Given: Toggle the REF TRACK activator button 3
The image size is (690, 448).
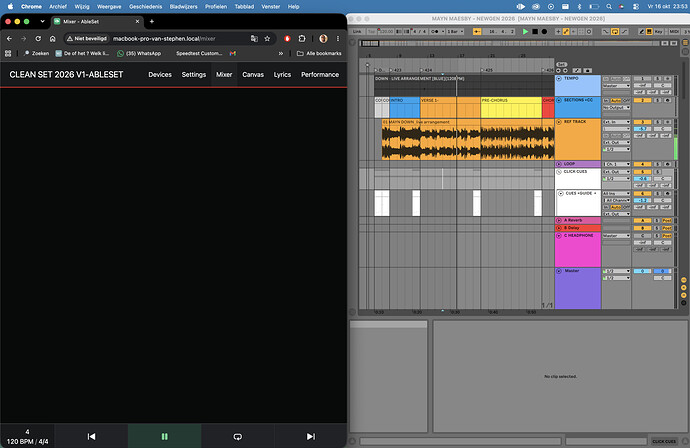Looking at the screenshot, I should (x=642, y=122).
